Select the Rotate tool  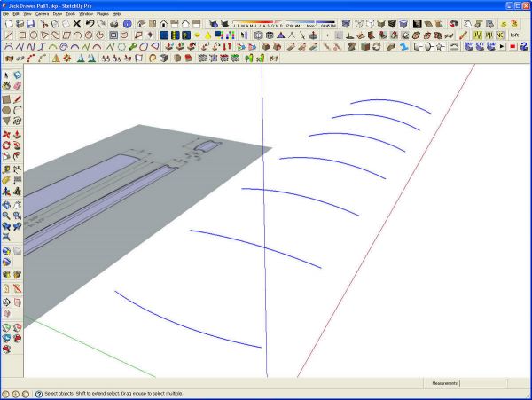[6, 145]
